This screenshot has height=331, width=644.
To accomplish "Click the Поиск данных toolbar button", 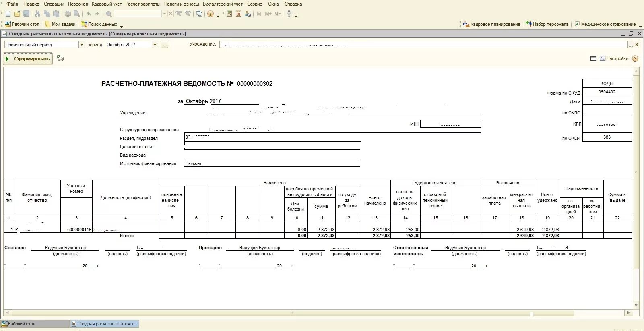I will pos(99,24).
